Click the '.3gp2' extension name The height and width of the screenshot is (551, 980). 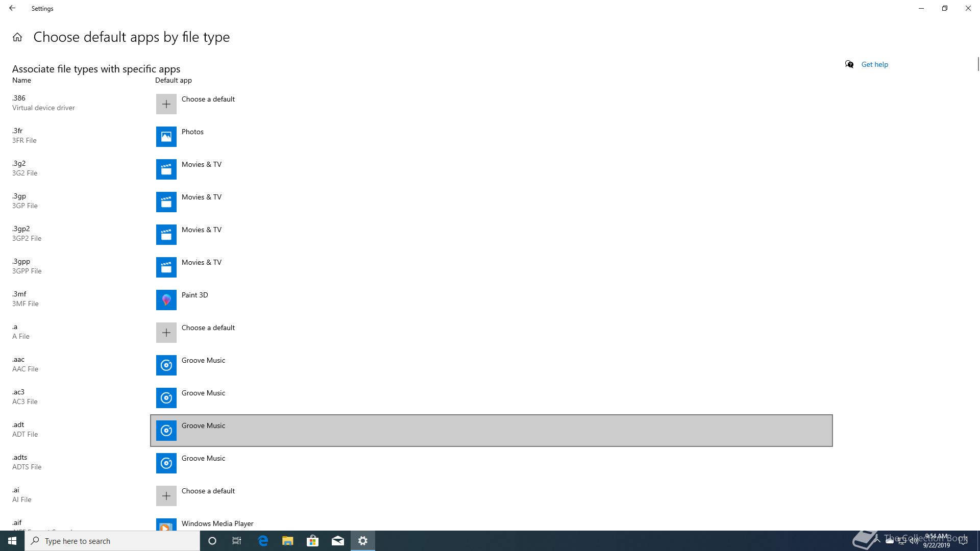click(x=21, y=229)
